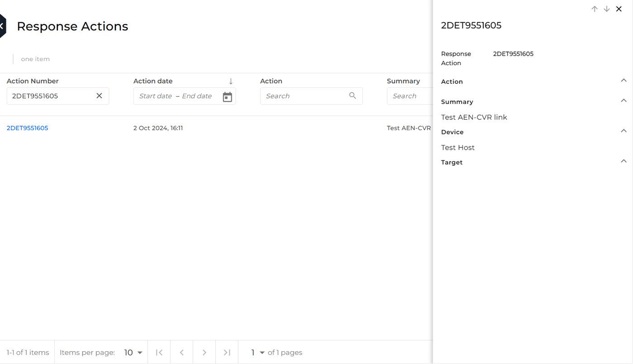633x364 pixels.
Task: Click the back hexagon arrow icon
Action: pos(2,26)
